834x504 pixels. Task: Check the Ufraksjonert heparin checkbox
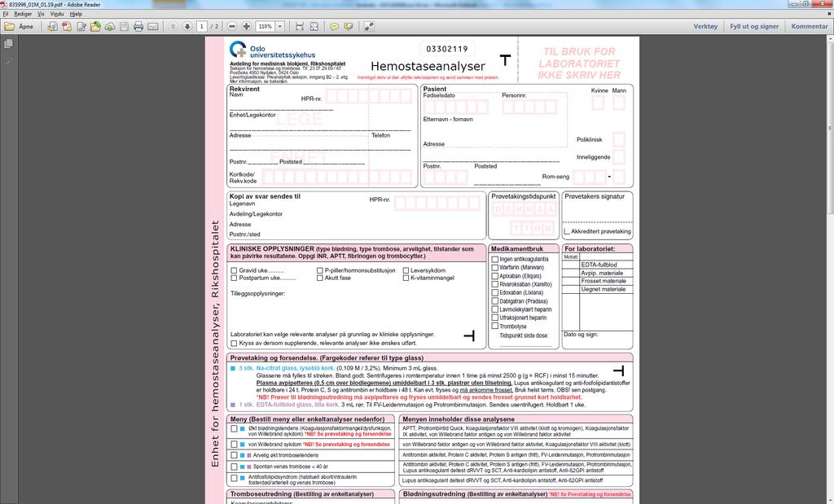494,318
